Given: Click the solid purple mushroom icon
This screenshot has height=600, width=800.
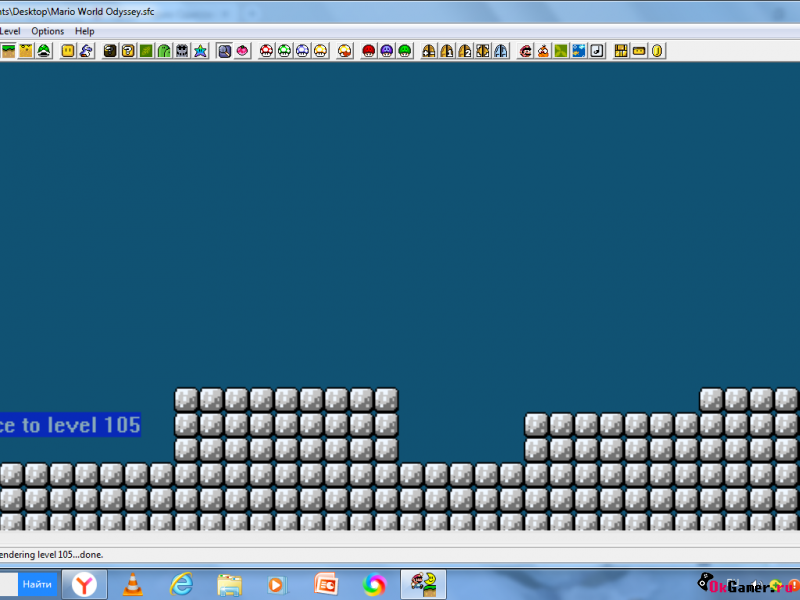Looking at the screenshot, I should [387, 51].
